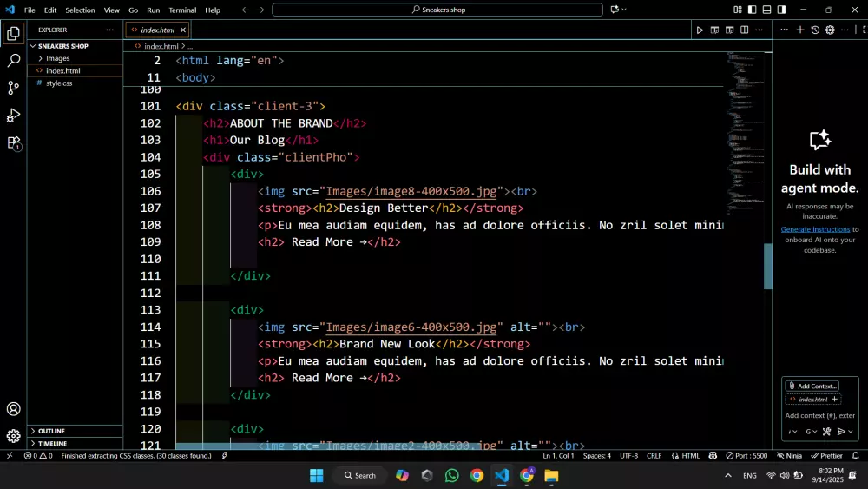Open the Extensions view
The height and width of the screenshot is (489, 868).
click(14, 142)
